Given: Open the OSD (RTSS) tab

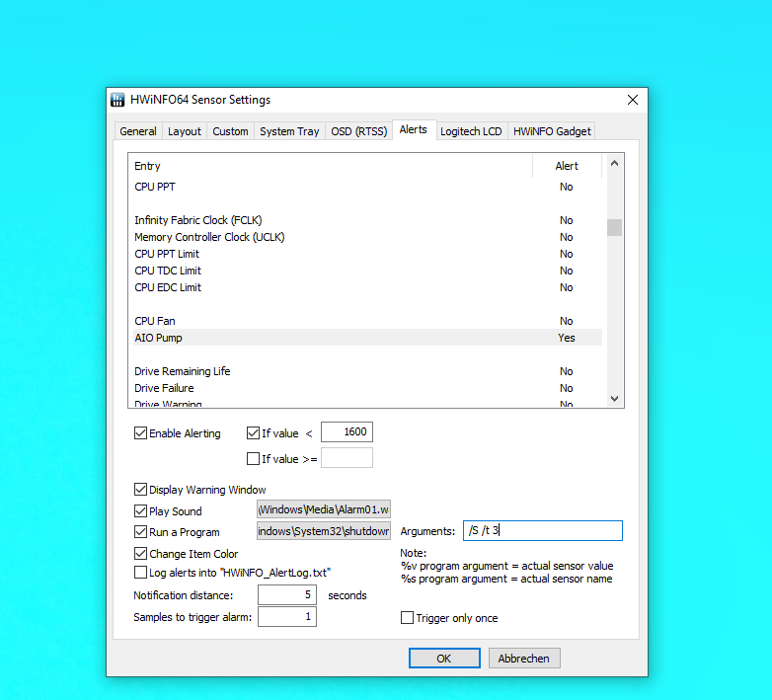Looking at the screenshot, I should tap(359, 131).
